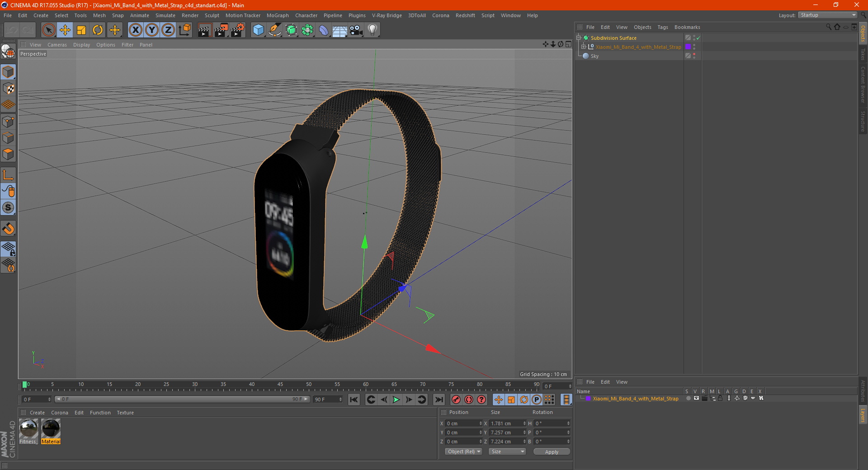Viewport: 868px width, 470px height.
Task: Add a Camera object
Action: (x=356, y=30)
